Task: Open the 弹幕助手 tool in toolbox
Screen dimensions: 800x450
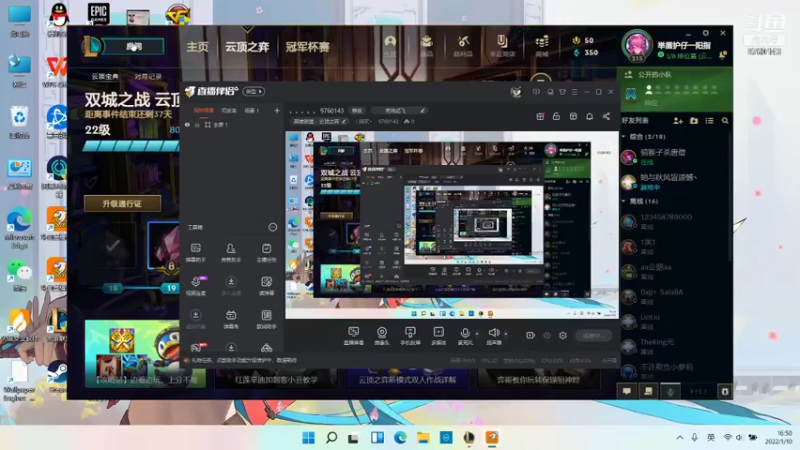Action: (195, 252)
